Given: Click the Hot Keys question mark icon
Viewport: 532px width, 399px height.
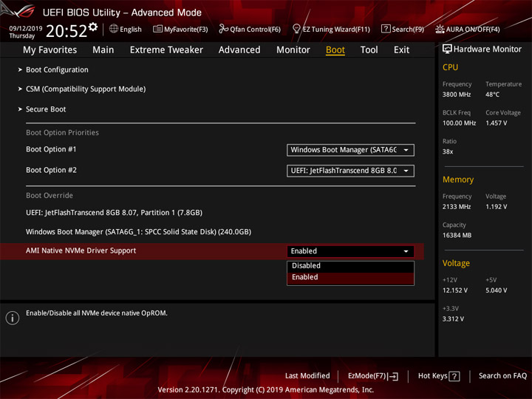Looking at the screenshot, I should tap(454, 376).
